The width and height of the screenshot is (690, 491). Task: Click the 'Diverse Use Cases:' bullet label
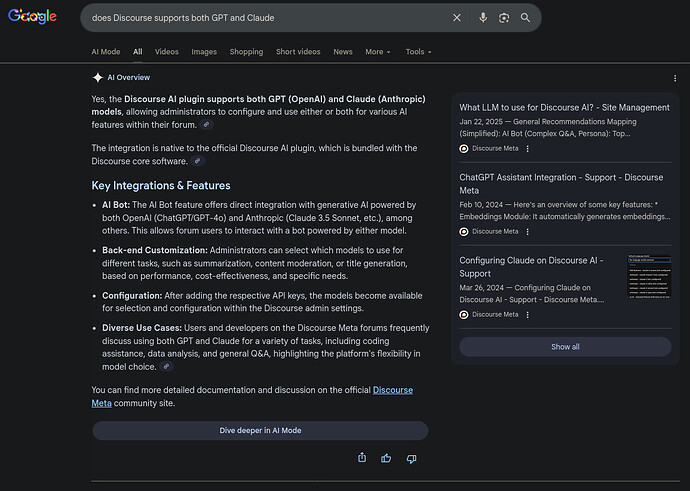click(x=142, y=328)
